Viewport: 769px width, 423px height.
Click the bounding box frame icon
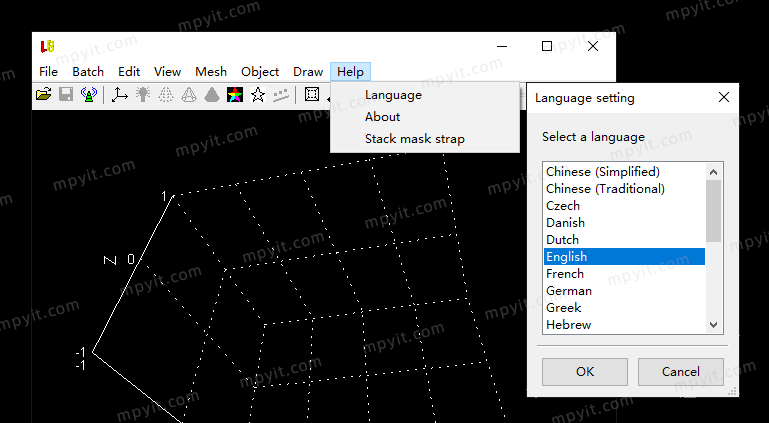coord(312,95)
